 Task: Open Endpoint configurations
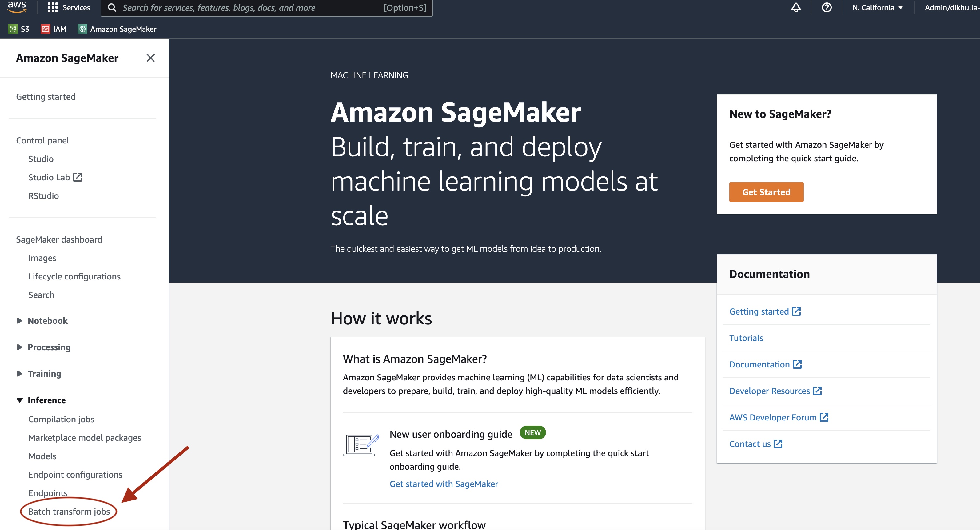point(75,474)
